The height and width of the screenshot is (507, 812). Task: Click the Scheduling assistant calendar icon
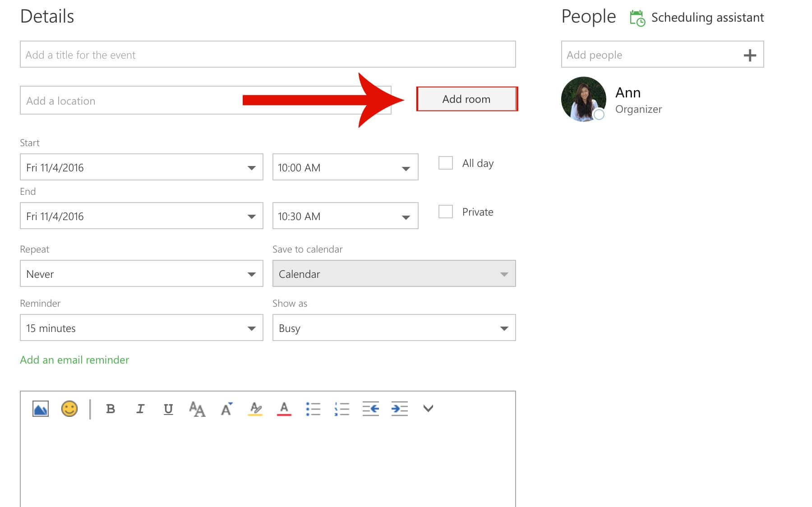coord(637,17)
